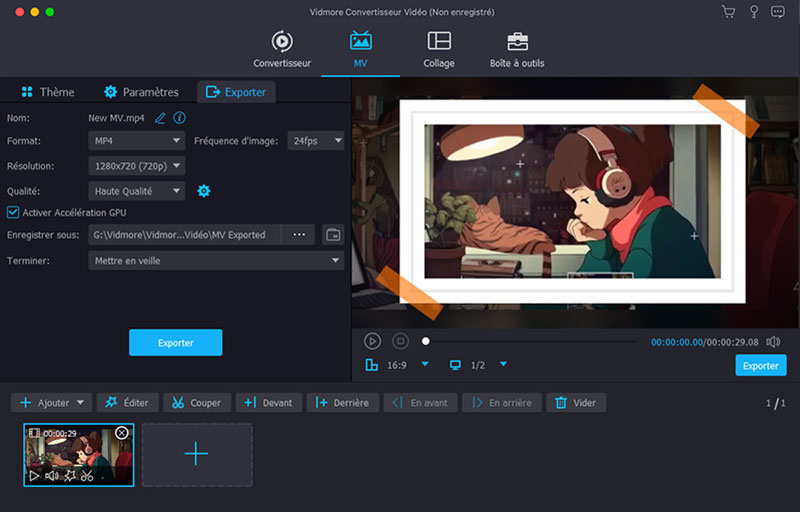Click the thumbnail audio speaker icon

point(52,476)
